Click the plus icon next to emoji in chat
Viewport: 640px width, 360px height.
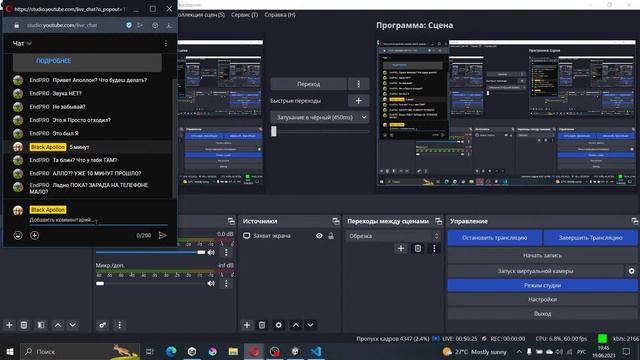tap(35, 236)
